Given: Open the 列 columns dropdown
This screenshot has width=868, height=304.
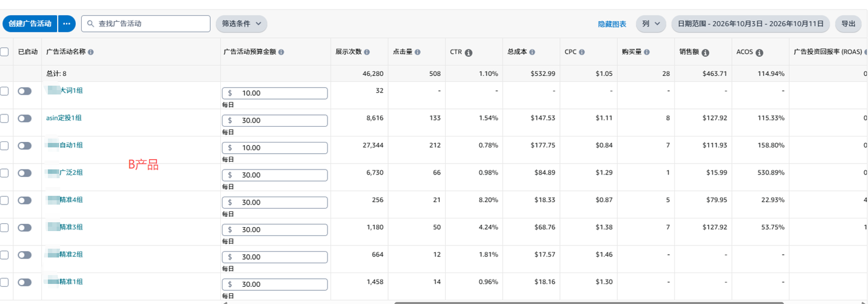Looking at the screenshot, I should pos(651,23).
